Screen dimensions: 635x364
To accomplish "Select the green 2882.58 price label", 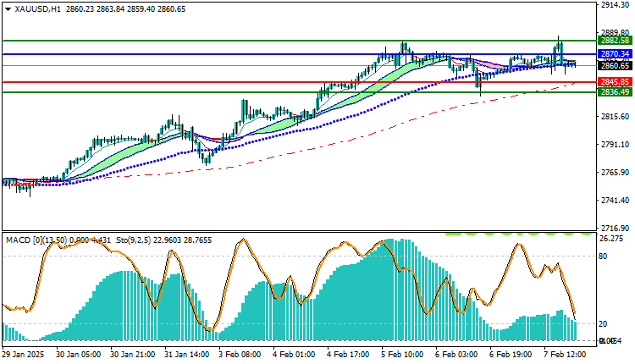I will [615, 40].
